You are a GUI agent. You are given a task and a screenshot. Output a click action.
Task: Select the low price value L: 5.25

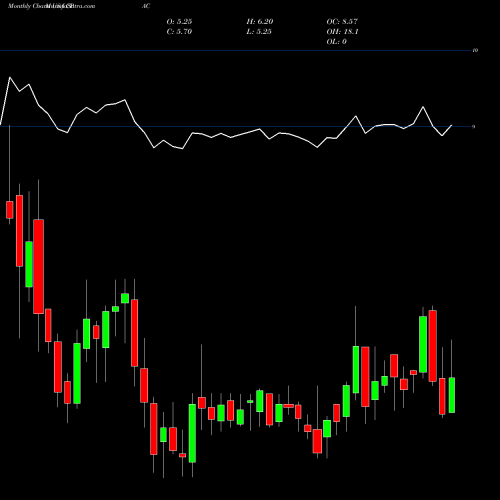coord(259,32)
